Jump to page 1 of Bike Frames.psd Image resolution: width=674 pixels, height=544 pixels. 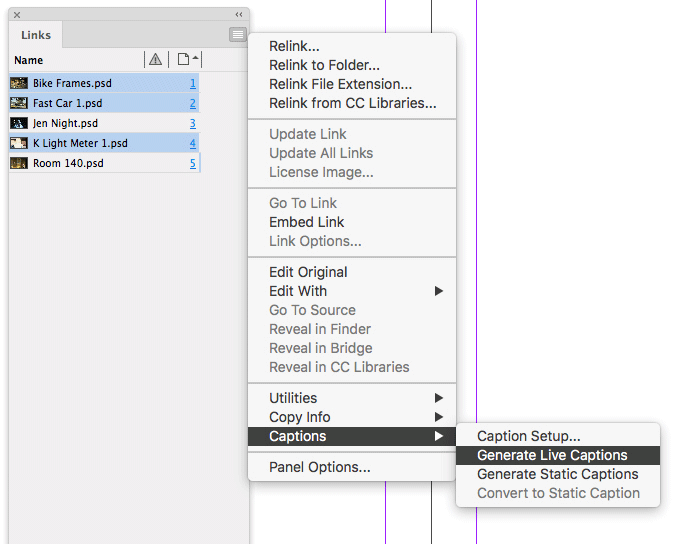click(193, 83)
